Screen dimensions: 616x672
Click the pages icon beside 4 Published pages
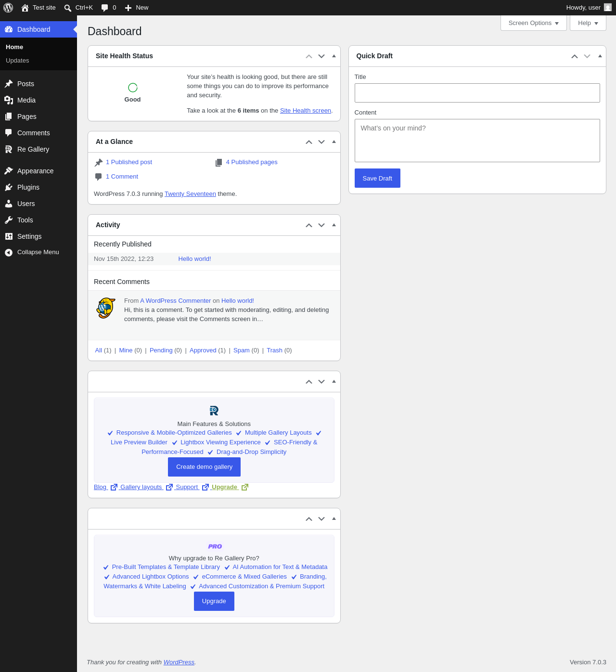pos(219,163)
